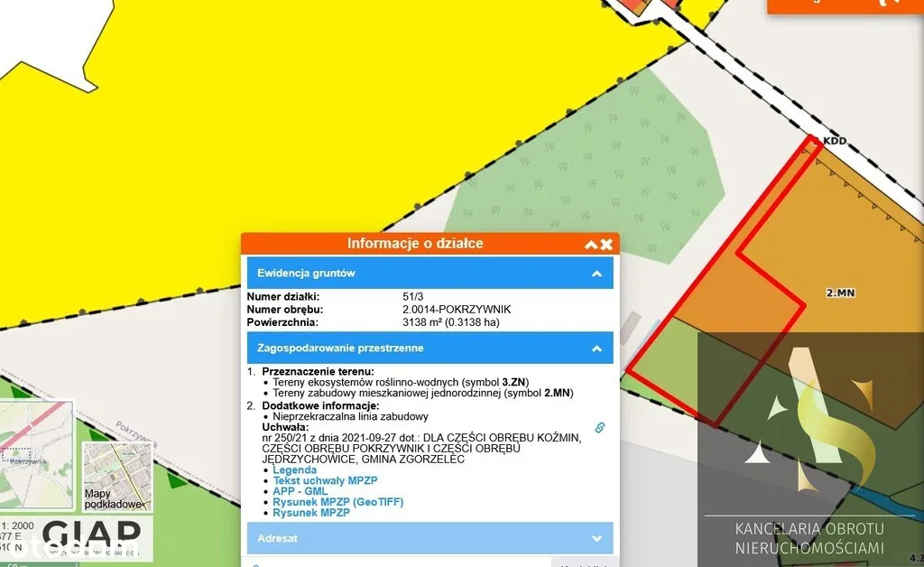
Task: Open Rysunek MPZP (GeoTIFF) link
Action: coord(337,502)
